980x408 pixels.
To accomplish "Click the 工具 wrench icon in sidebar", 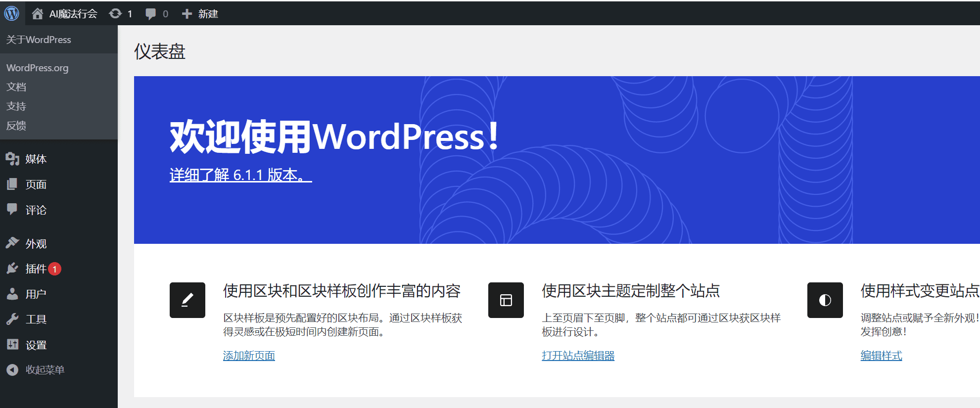I will tap(12, 319).
